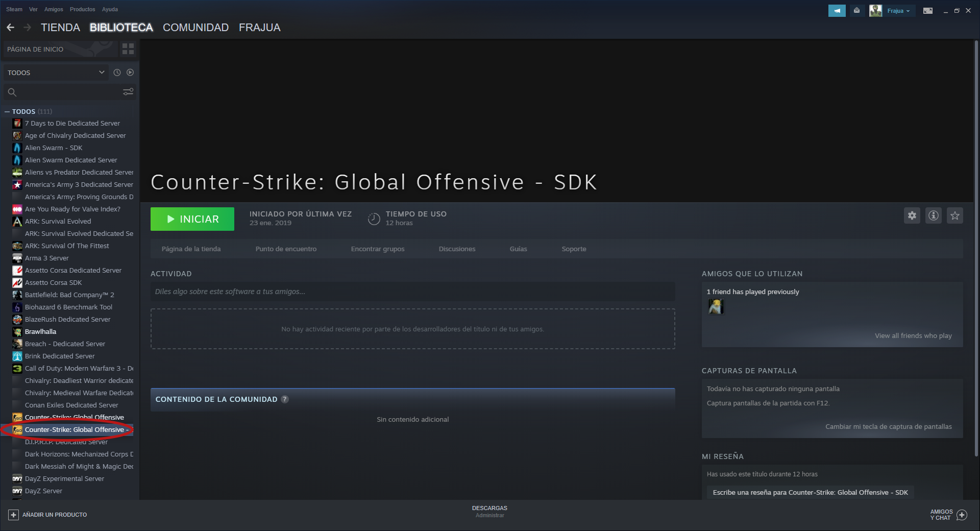Open the Frajua account dropdown
Viewport: 980px width, 531px height.
coord(898,11)
